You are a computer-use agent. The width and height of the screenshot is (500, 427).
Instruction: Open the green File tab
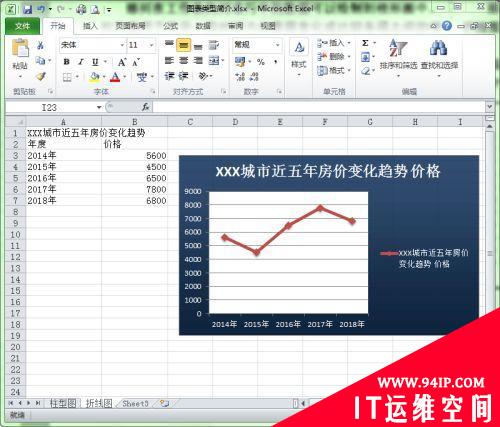pos(22,26)
